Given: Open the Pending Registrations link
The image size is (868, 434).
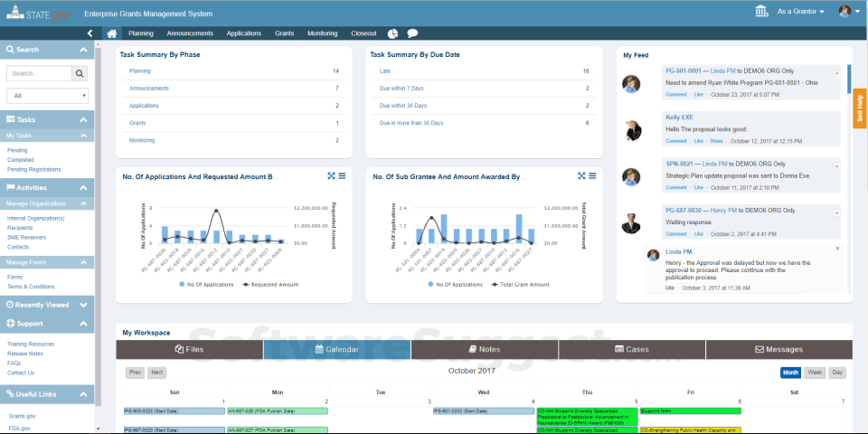Looking at the screenshot, I should tap(33, 169).
